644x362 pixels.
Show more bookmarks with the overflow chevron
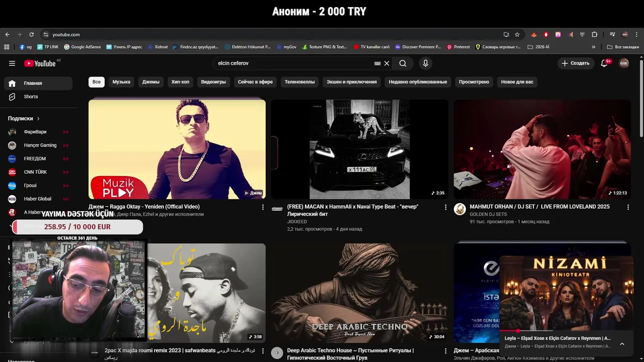pos(593,47)
